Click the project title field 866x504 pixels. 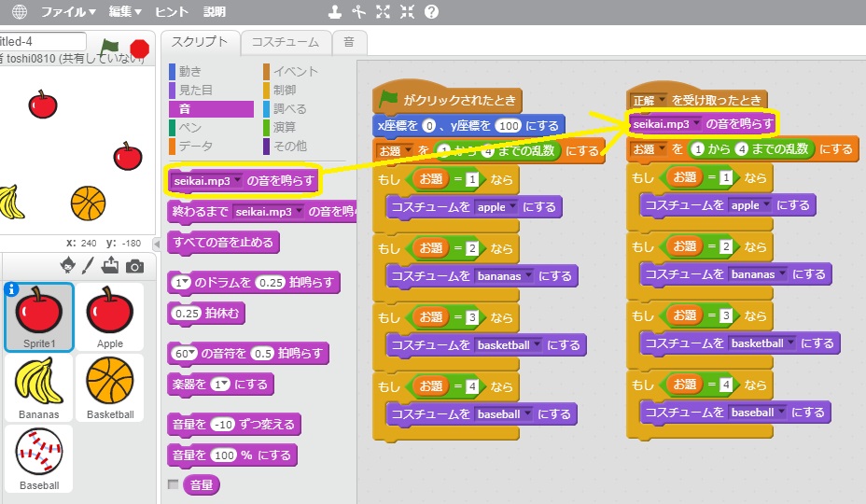point(42,41)
